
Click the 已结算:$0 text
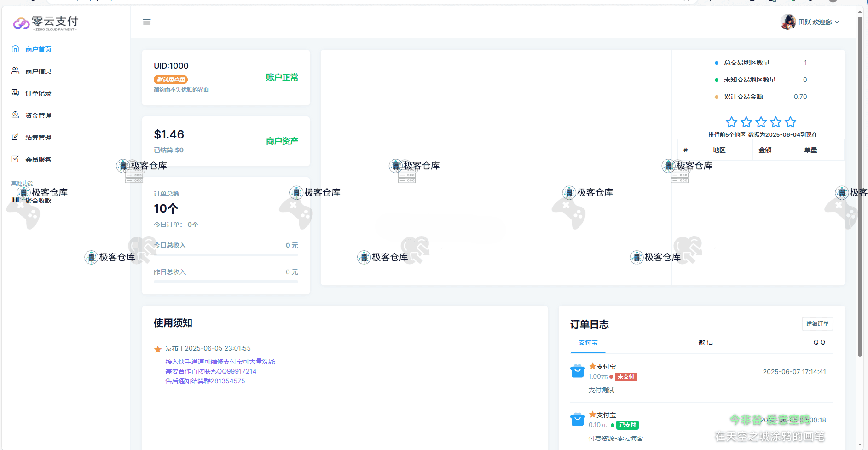click(168, 150)
